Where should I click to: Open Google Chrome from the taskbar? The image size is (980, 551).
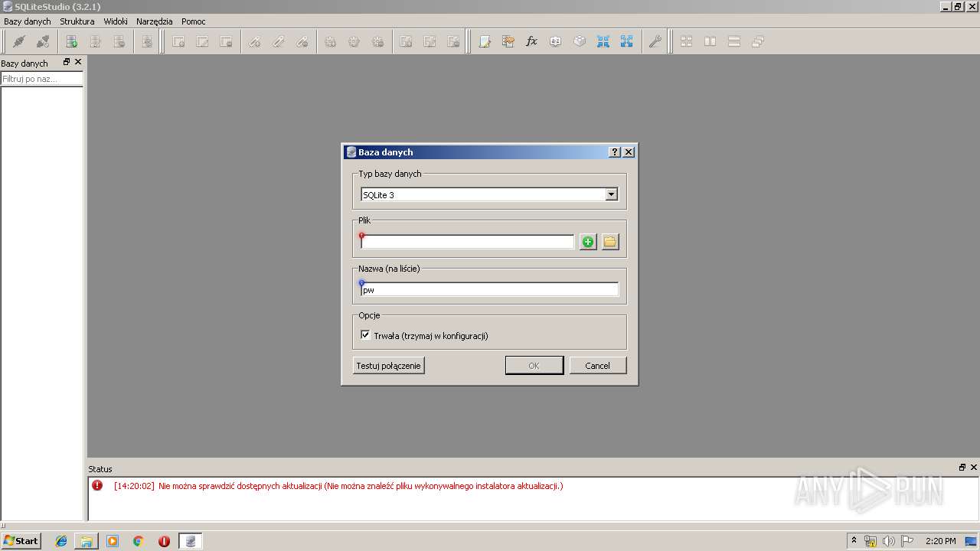tap(139, 541)
